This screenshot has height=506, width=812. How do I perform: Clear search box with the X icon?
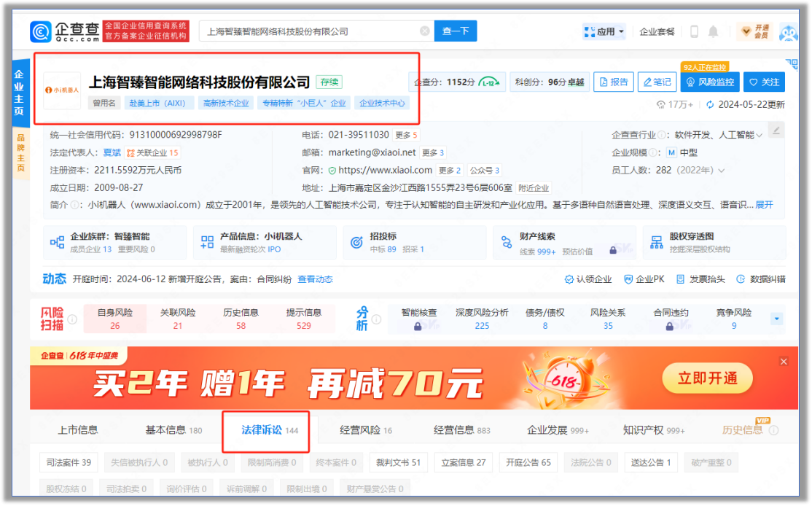point(424,31)
